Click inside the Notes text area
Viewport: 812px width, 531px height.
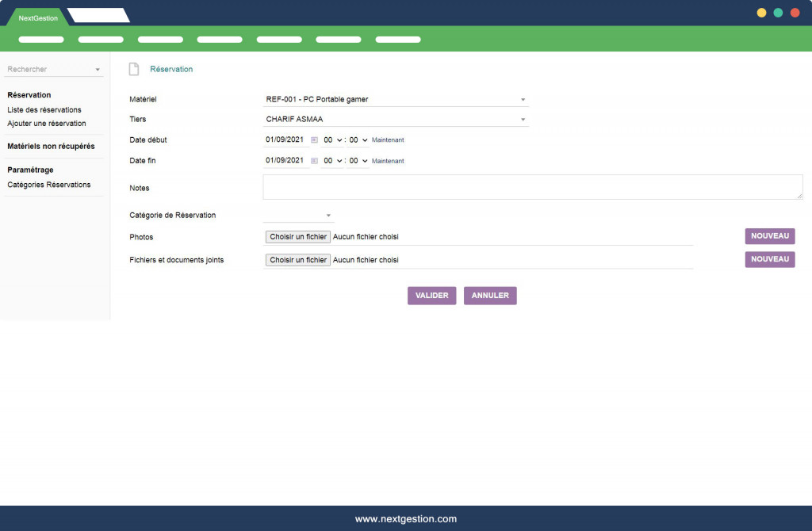[x=533, y=187]
